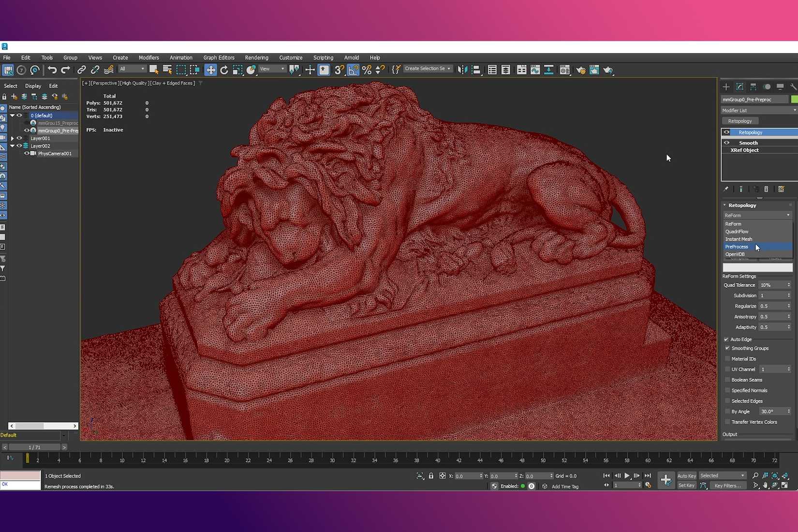This screenshot has height=532, width=798.
Task: Open the selection filter All dropdown
Action: [132, 69]
